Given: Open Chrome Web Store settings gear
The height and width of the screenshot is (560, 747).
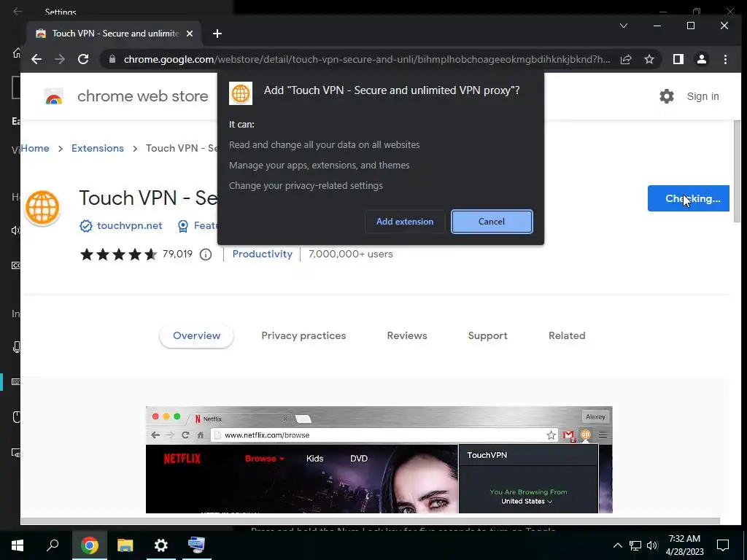Looking at the screenshot, I should click(667, 96).
